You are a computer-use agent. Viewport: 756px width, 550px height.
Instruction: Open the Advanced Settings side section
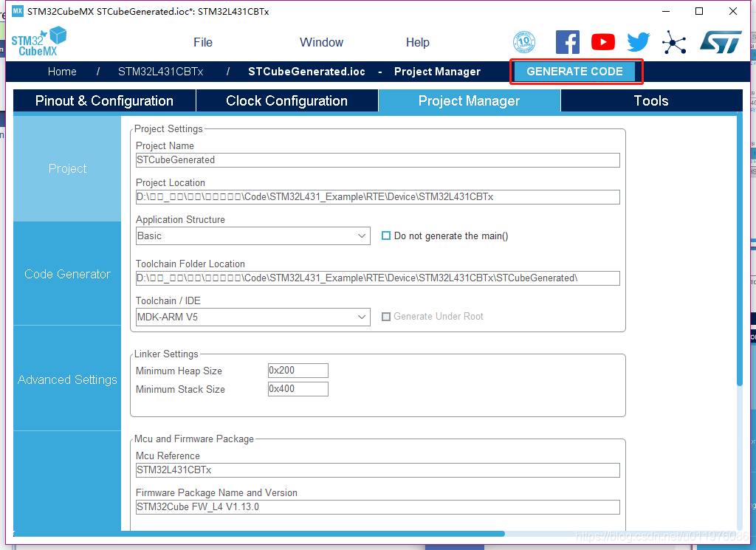(x=67, y=380)
